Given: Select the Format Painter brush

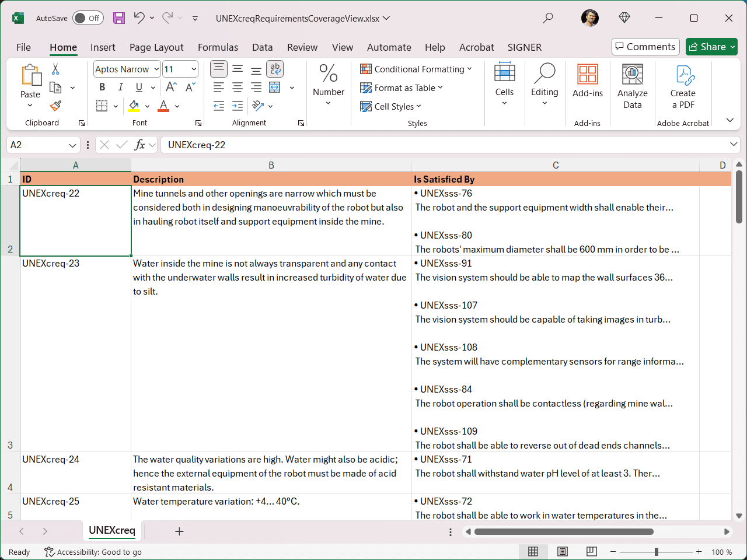Looking at the screenshot, I should click(55, 106).
